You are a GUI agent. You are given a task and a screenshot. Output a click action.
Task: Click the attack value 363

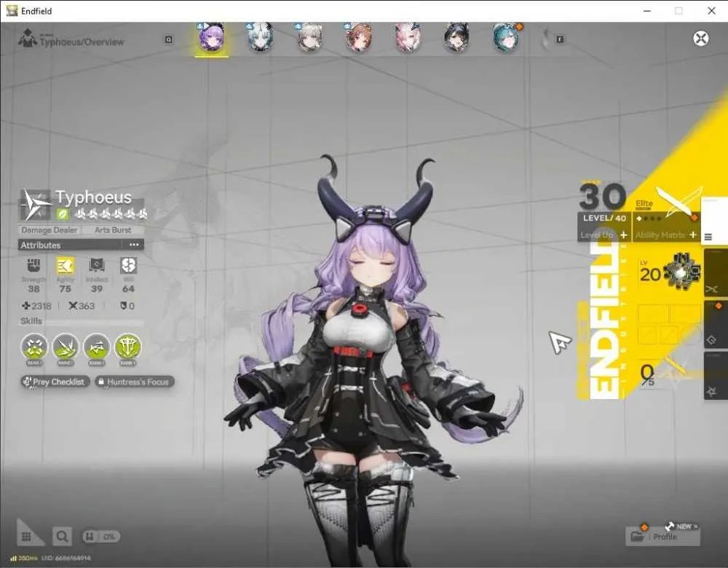pos(82,306)
